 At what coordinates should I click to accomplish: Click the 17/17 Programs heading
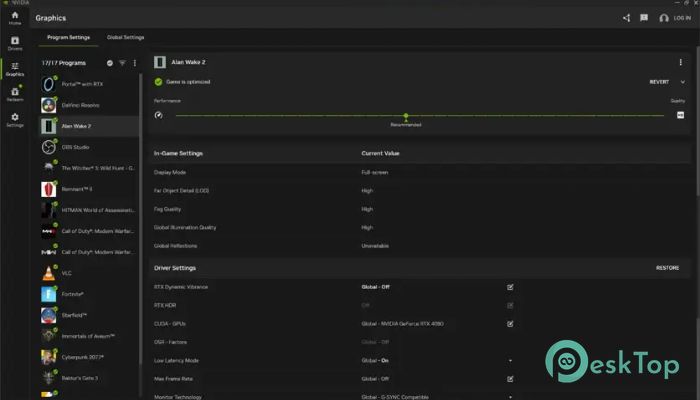click(x=63, y=63)
